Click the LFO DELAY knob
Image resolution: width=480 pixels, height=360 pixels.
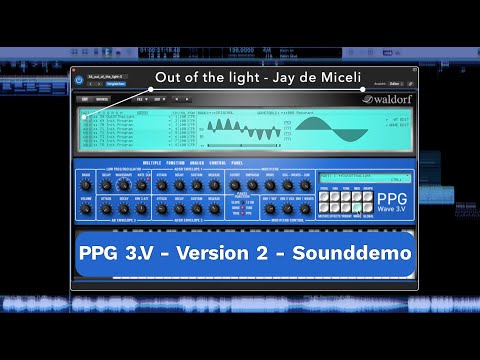click(106, 185)
